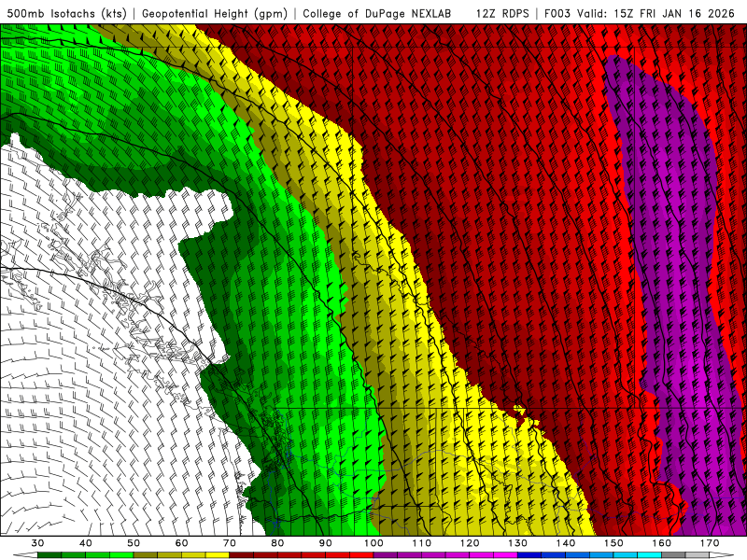This screenshot has width=747, height=560.
Task: Click the 170 kts legend value
Action: [710, 543]
